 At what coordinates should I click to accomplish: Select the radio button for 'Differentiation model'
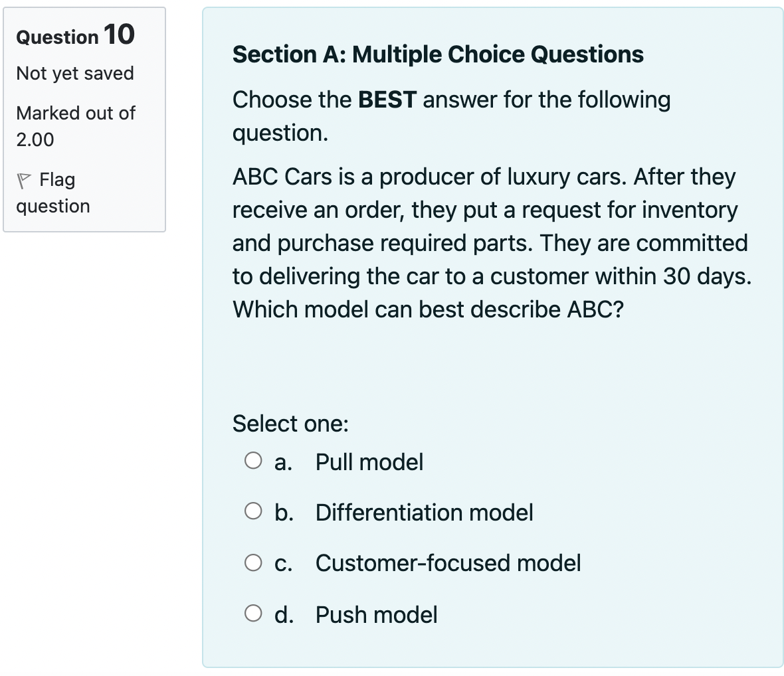(x=253, y=511)
